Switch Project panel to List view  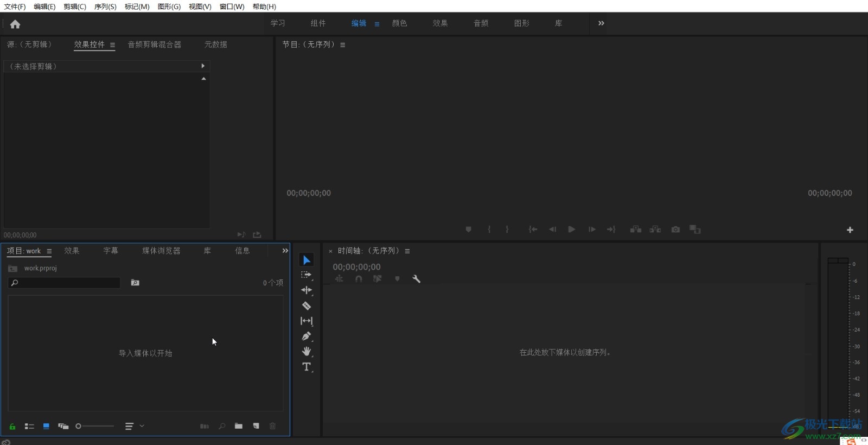click(x=29, y=427)
